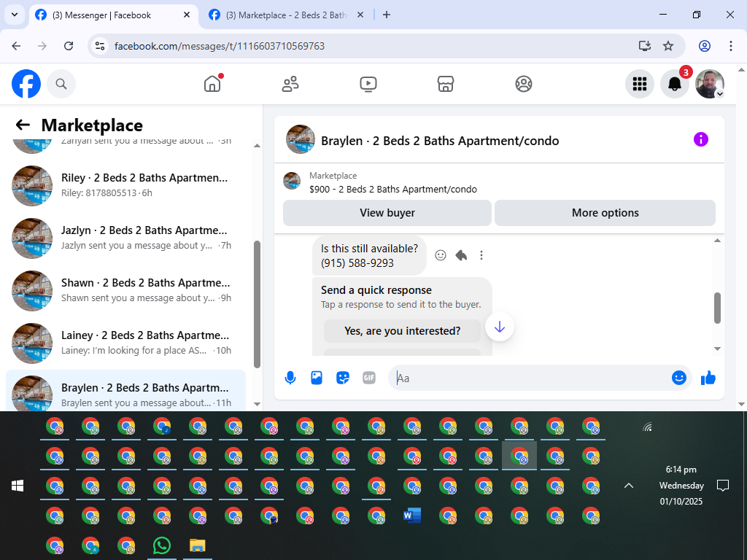Screen dimensions: 747x560
Task: Open more options dots beside message
Action: [x=481, y=255]
